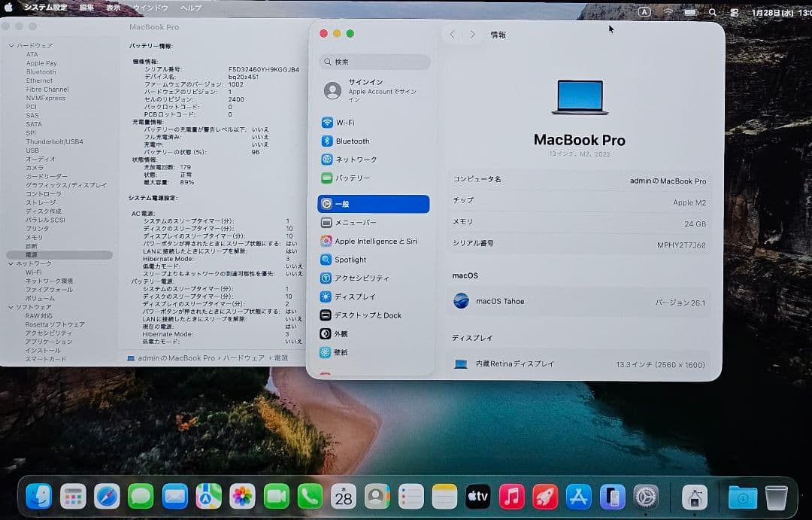812x520 pixels.
Task: Launch Music from the Dock
Action: point(511,497)
